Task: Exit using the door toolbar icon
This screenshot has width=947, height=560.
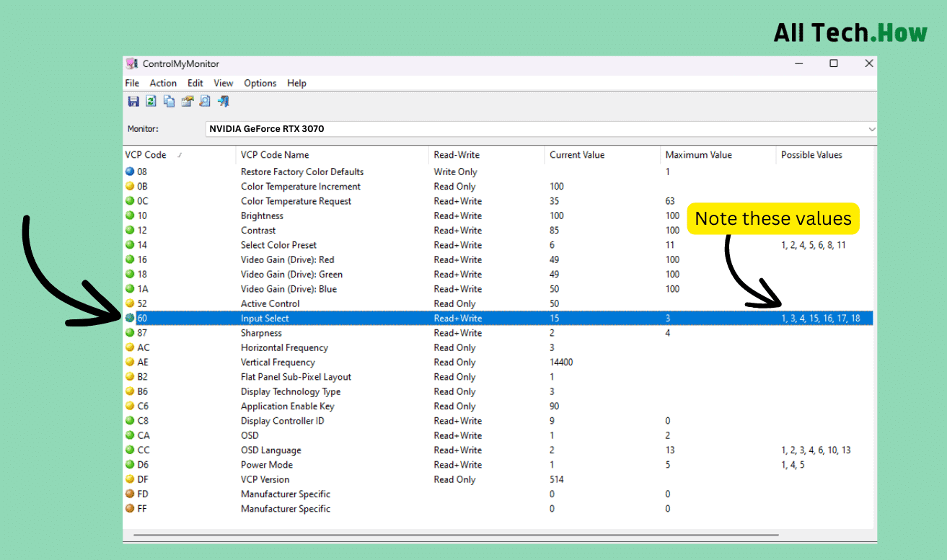Action: tap(223, 101)
